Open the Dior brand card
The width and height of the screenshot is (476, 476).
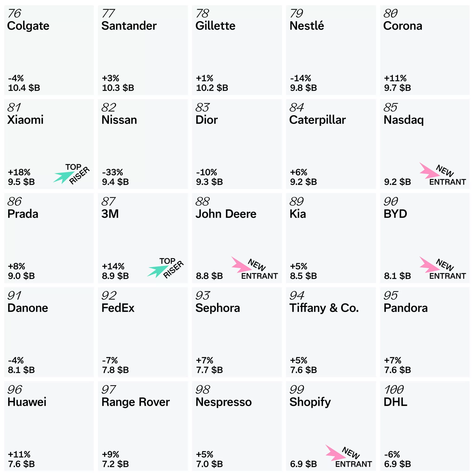point(237,144)
